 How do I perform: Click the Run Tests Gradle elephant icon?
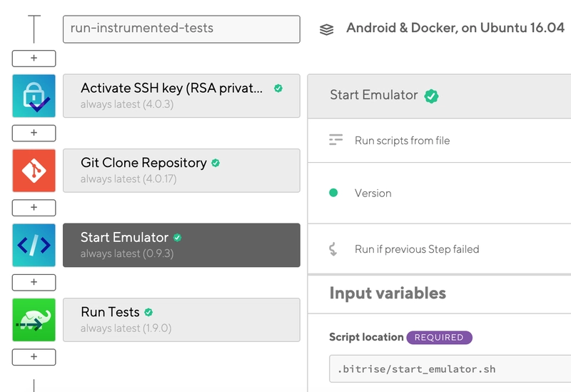(34, 320)
